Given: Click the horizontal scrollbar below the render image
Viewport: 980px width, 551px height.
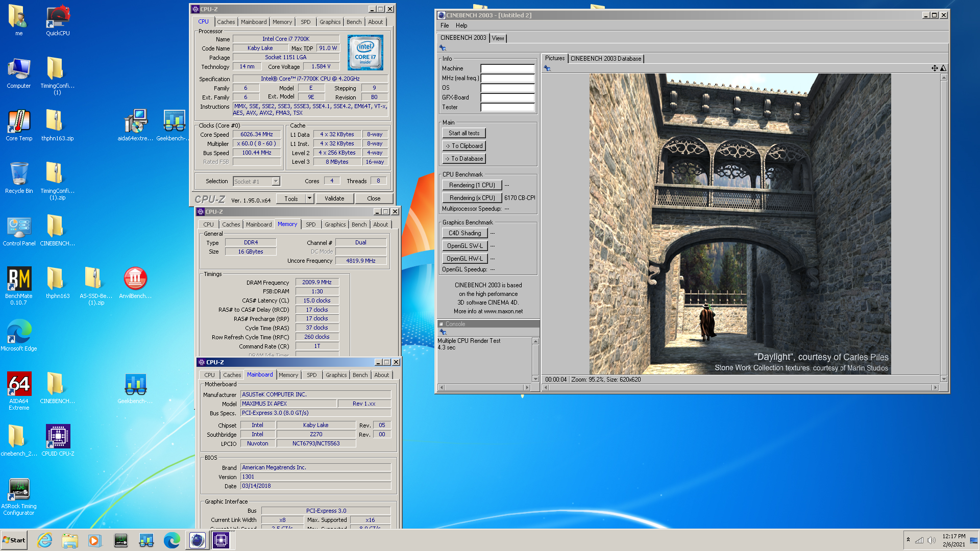Looking at the screenshot, I should [x=740, y=388].
